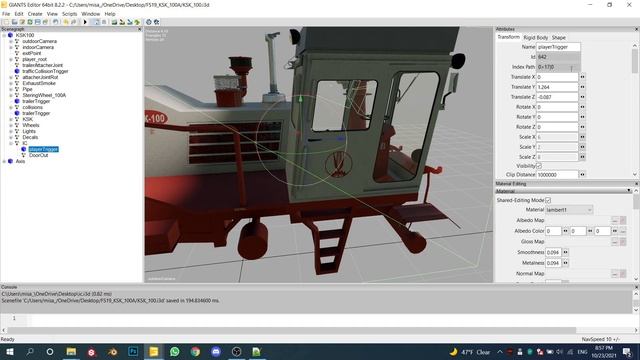The width and height of the screenshot is (640, 360).
Task: Open the Material dropdown showing lambert1
Action: coord(569,210)
